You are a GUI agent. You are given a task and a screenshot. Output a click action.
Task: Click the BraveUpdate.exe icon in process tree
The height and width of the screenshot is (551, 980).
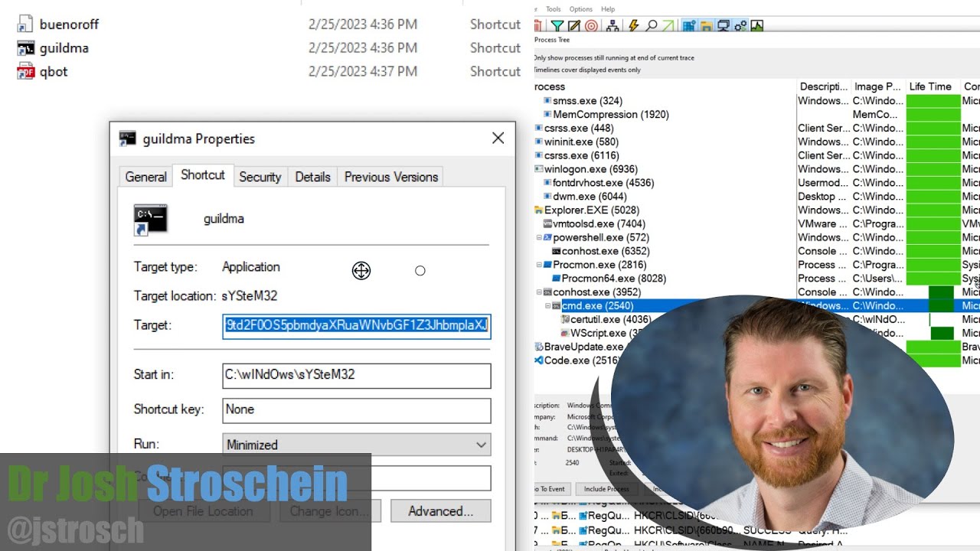click(x=539, y=347)
